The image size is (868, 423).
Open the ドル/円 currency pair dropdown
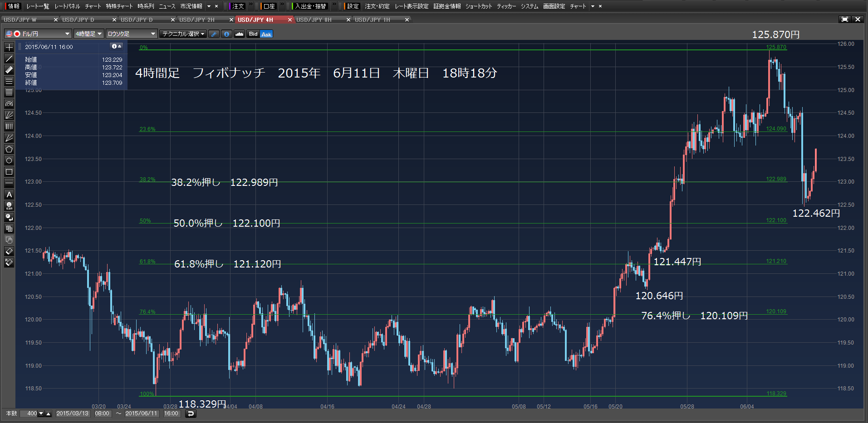[x=38, y=34]
